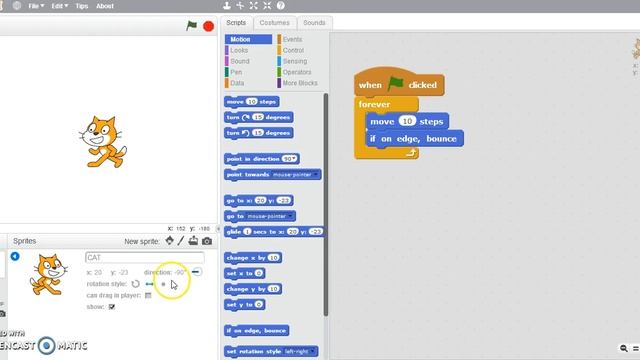This screenshot has width=640, height=360.
Task: Open the language globe menu
Action: pyautogui.click(x=17, y=6)
